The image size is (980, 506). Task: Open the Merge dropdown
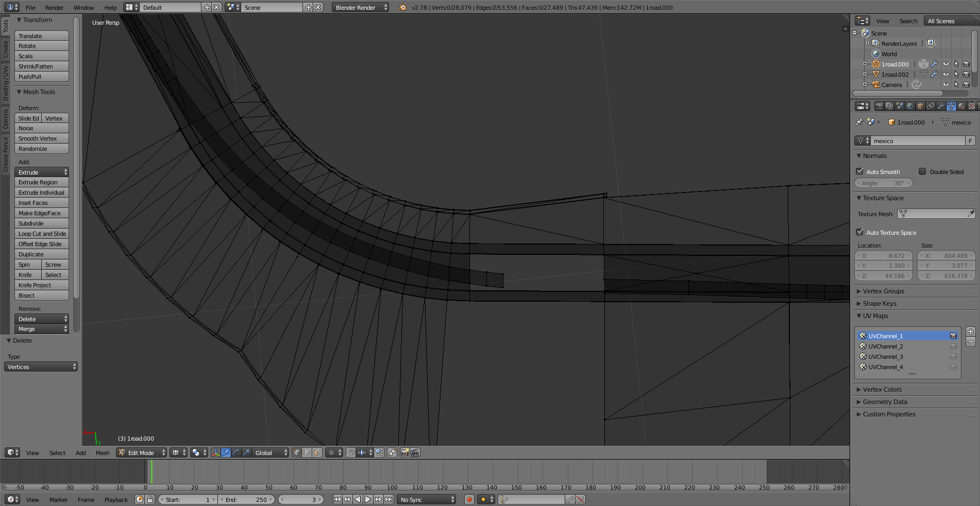coord(42,329)
